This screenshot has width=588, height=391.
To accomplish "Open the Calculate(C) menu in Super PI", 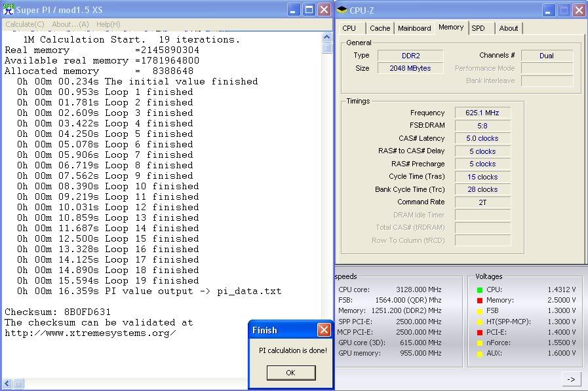I will (25, 24).
